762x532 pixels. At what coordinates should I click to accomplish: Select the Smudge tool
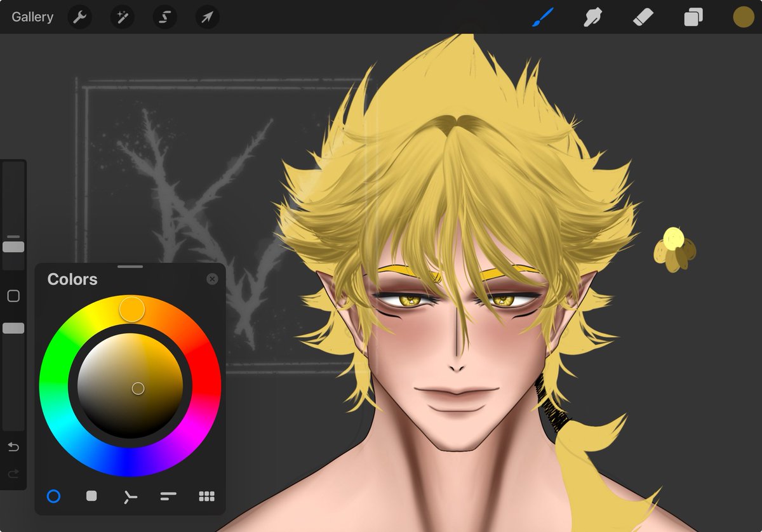click(593, 17)
